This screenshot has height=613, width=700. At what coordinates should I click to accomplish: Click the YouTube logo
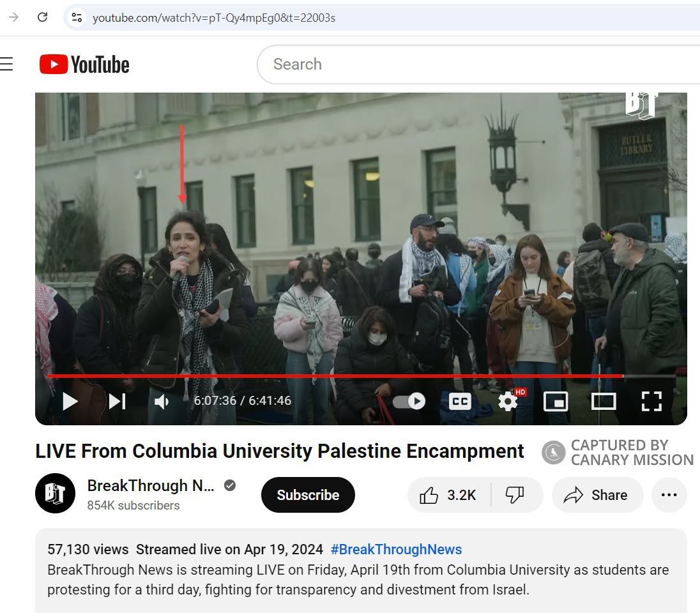click(x=84, y=64)
